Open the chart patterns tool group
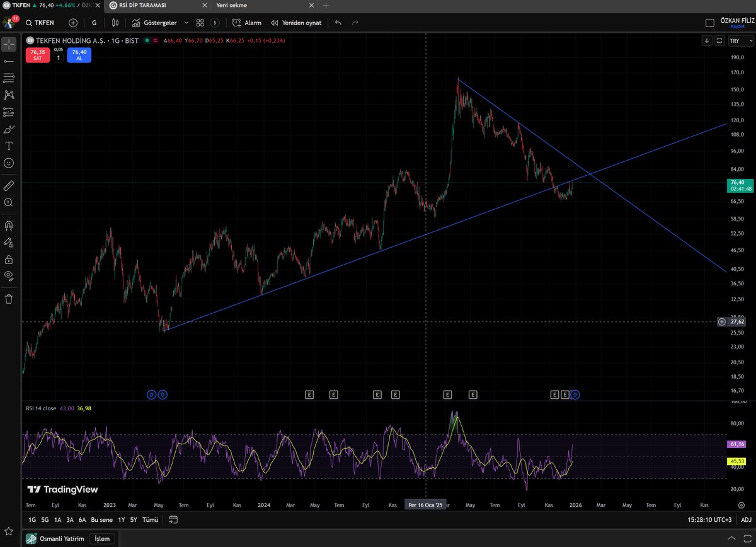This screenshot has height=547, width=756. coord(9,95)
